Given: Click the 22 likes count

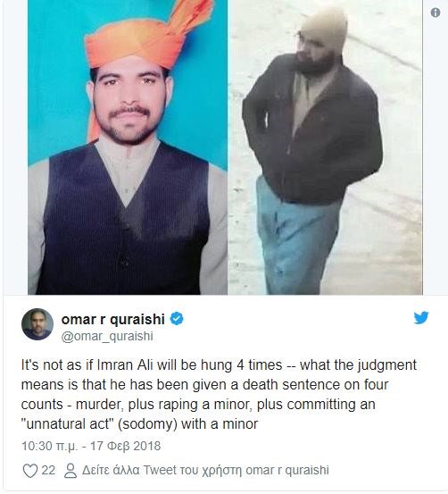Looking at the screenshot, I should 48,471.
